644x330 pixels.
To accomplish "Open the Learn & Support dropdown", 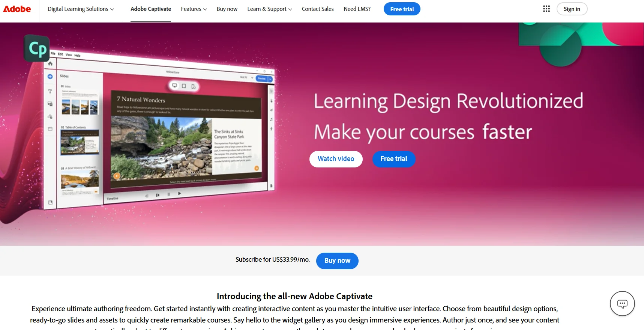I will coord(269,9).
